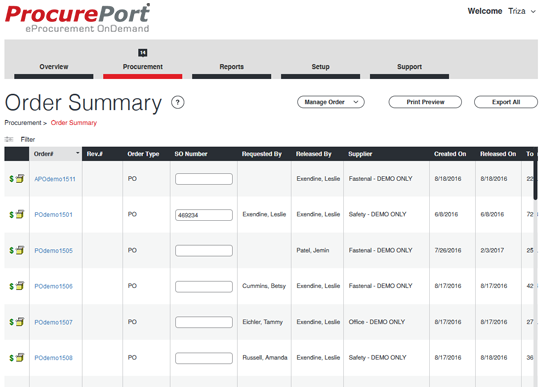543x387 pixels.
Task: Sort by the Requested By column header
Action: coord(262,154)
